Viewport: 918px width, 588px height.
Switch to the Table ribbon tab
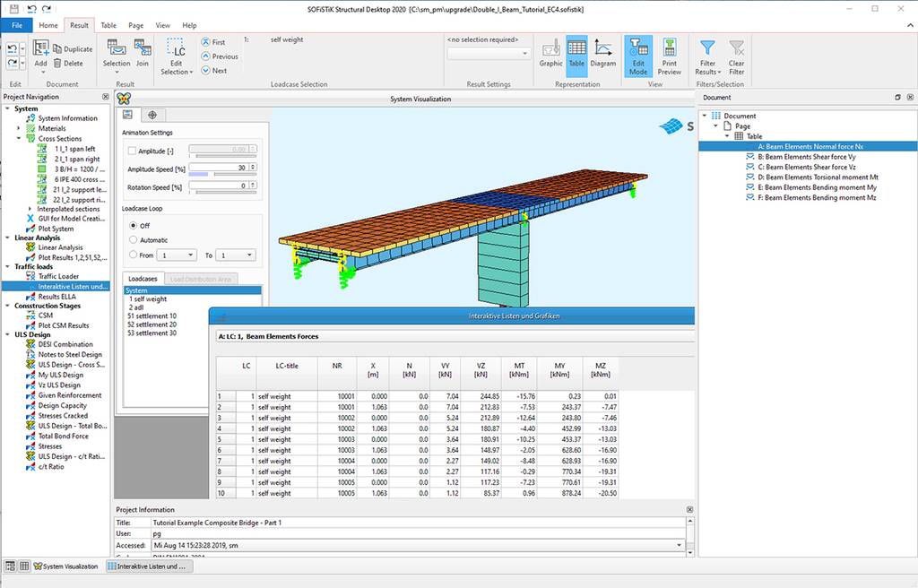coord(108,25)
